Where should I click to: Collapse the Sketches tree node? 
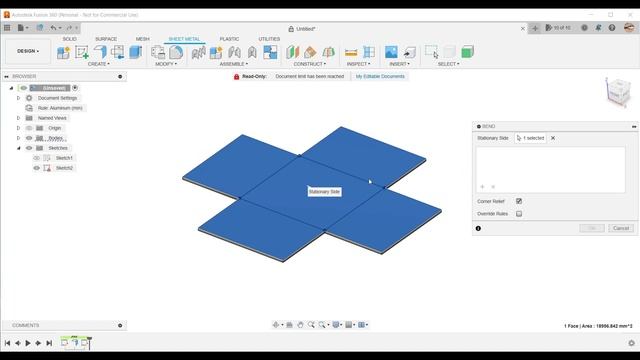18,148
